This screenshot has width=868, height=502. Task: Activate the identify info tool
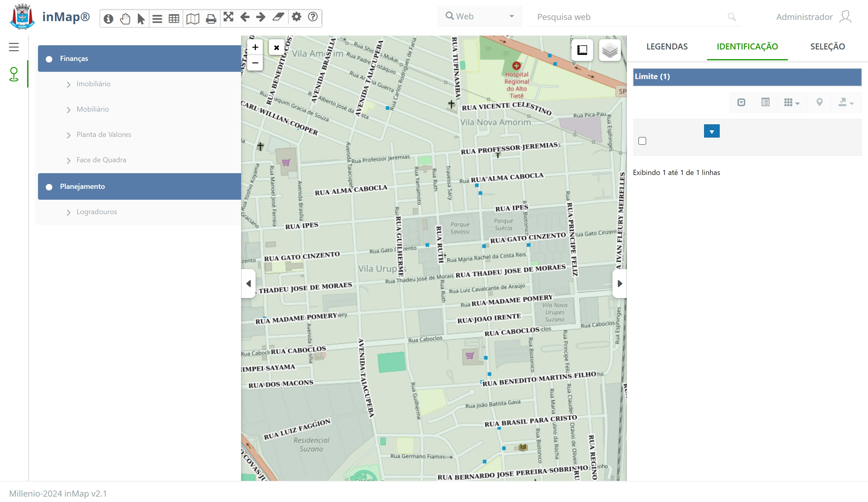tap(108, 18)
